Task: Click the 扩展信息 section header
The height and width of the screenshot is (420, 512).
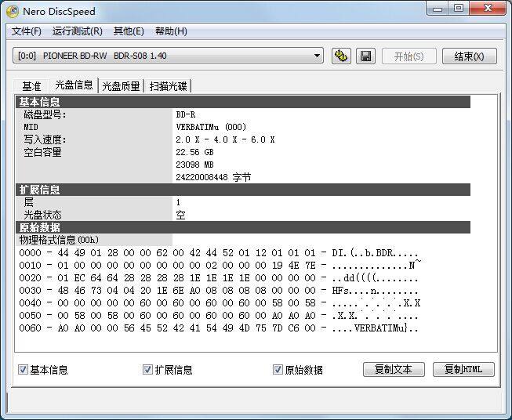Action: (x=243, y=190)
